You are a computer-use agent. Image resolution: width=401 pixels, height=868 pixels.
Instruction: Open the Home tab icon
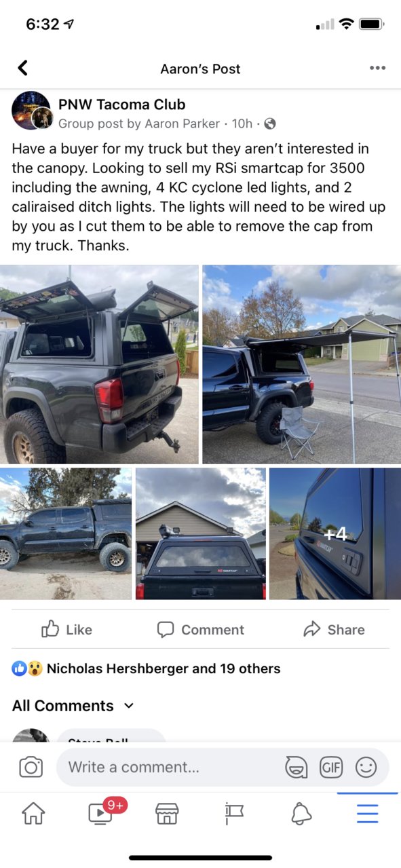[x=33, y=813]
